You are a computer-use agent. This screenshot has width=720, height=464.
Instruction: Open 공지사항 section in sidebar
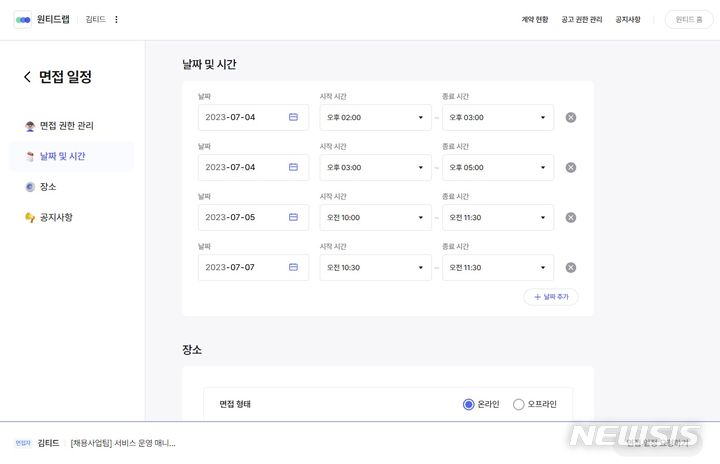click(x=56, y=216)
